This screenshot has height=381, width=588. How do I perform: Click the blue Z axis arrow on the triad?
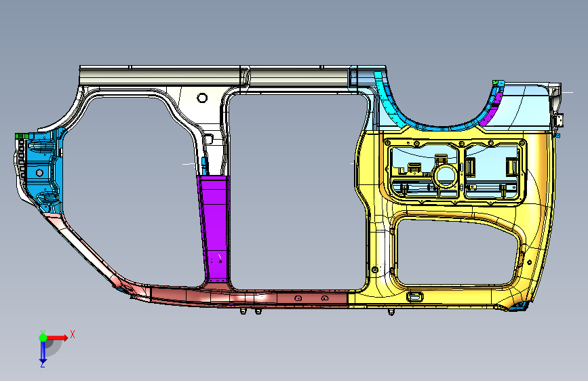[43, 353]
